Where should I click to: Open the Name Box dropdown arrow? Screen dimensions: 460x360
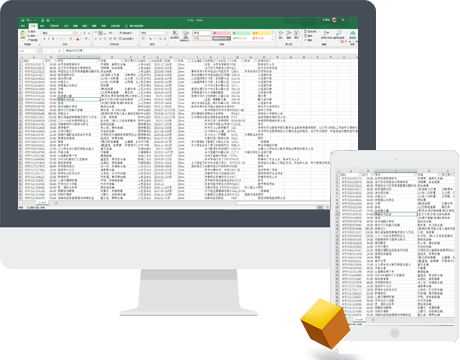[x=35, y=51]
